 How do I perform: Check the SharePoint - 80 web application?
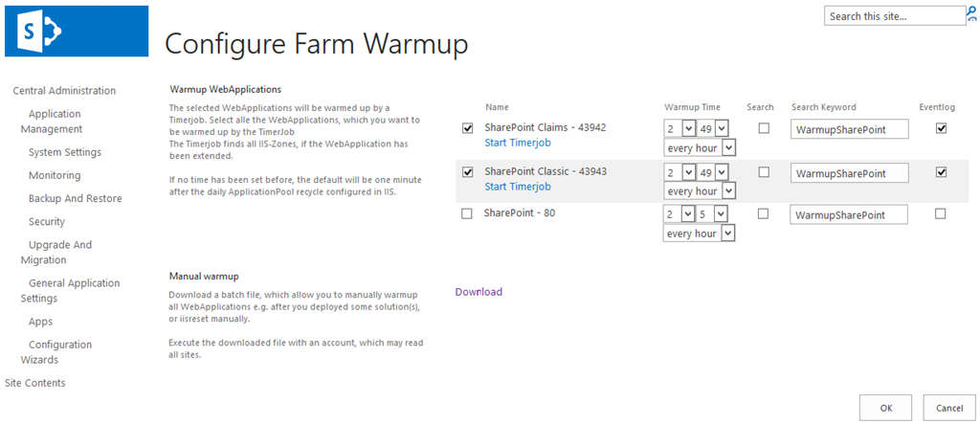(466, 213)
